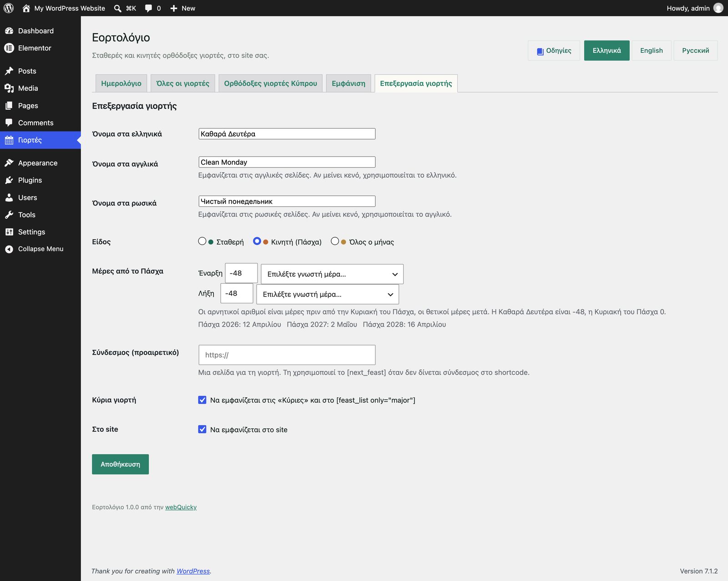Screen dimensions: 728x581
Task: Toggle the Να εμφανίζεται στο site checkbox
Action: (202, 429)
